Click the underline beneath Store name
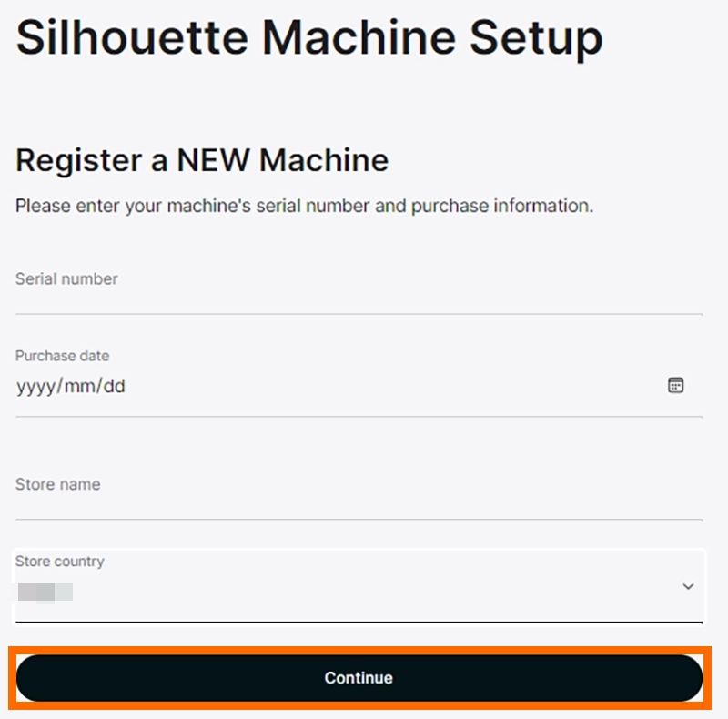 (x=359, y=519)
